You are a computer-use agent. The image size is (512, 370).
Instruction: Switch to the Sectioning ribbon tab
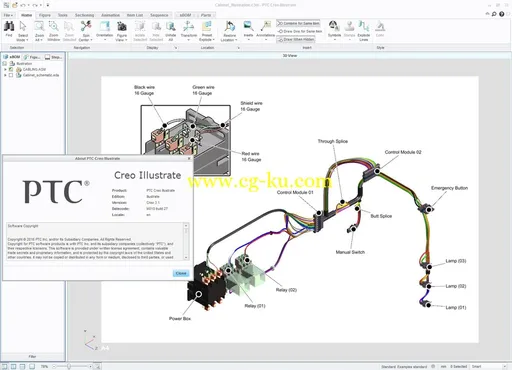click(x=84, y=15)
